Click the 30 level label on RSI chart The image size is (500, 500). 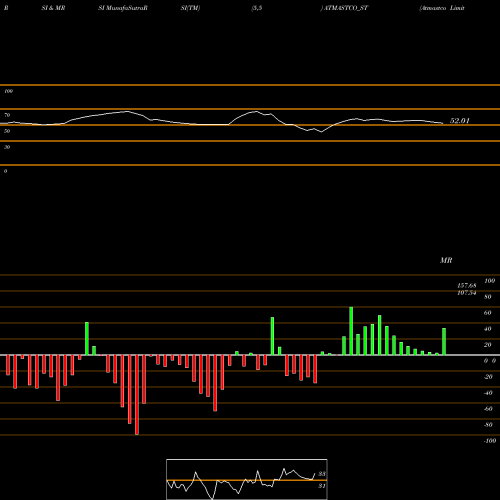(7, 147)
